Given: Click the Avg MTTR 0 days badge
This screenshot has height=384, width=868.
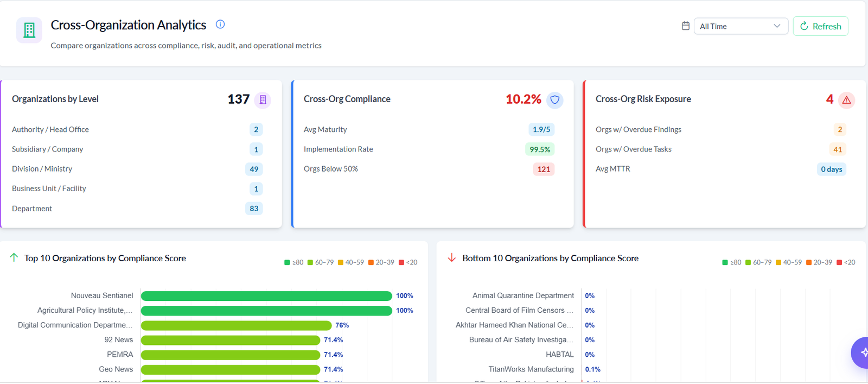Looking at the screenshot, I should click(x=832, y=169).
